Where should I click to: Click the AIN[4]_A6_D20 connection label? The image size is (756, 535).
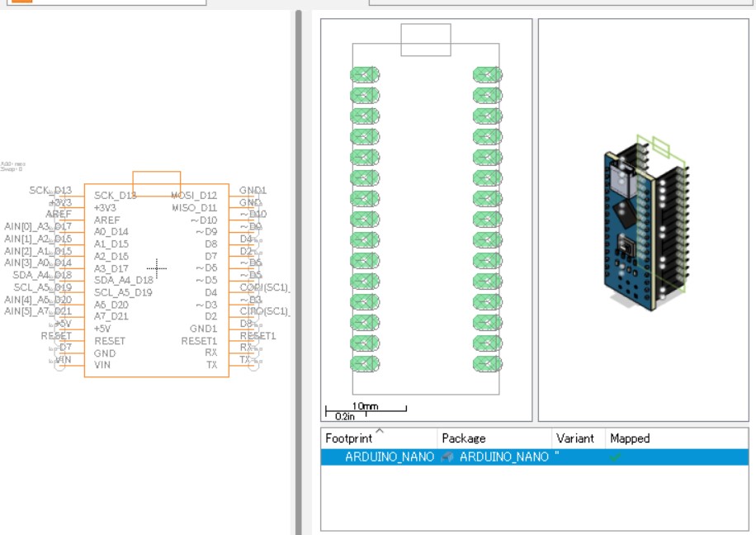click(x=38, y=300)
